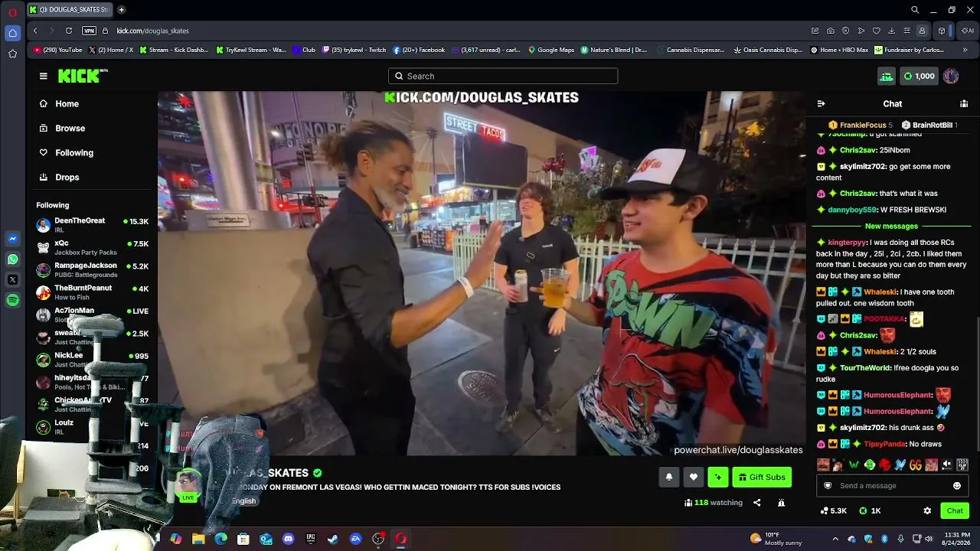The image size is (980, 551).
Task: Send message with the green Chat button
Action: (x=955, y=510)
